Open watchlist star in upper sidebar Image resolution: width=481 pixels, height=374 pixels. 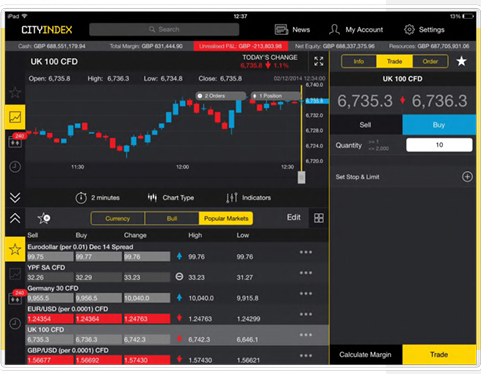[15, 93]
